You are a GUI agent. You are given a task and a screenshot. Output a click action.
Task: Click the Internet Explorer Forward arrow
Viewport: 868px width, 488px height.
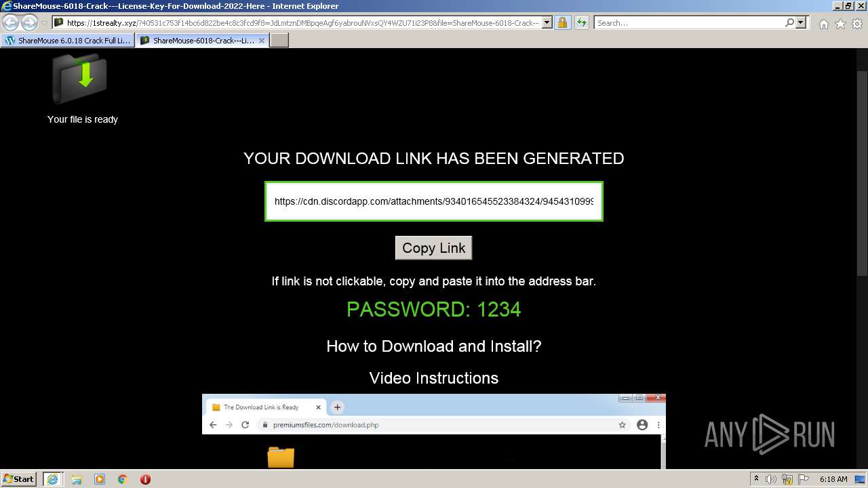click(29, 22)
